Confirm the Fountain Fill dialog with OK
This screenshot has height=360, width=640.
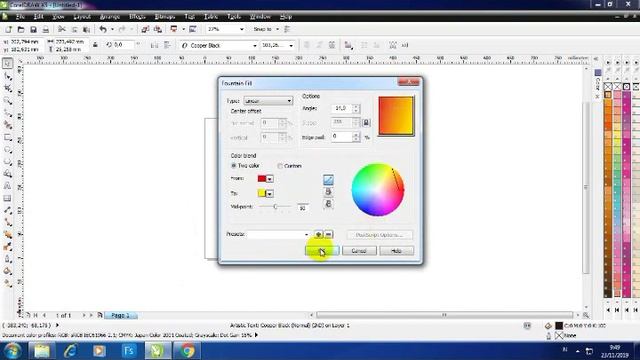(322, 251)
